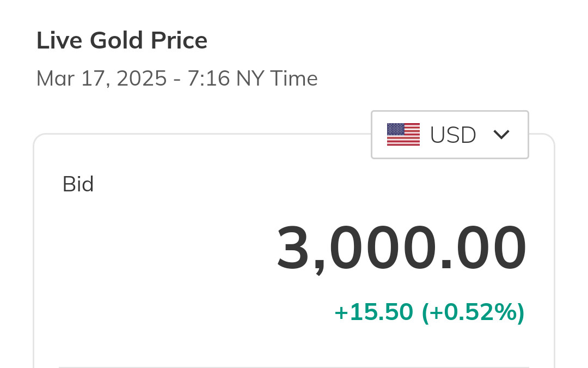588x368 pixels.
Task: Click the US flag icon
Action: click(403, 135)
